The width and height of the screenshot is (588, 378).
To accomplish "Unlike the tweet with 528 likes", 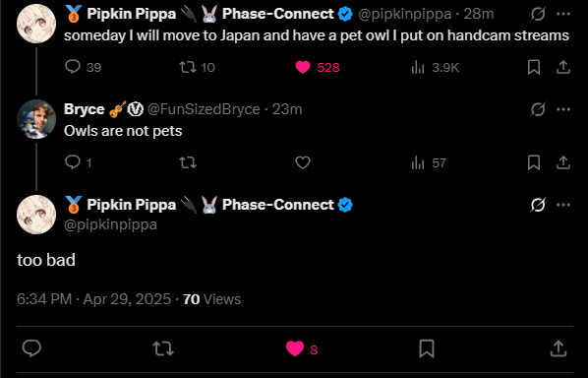I will coord(318,67).
